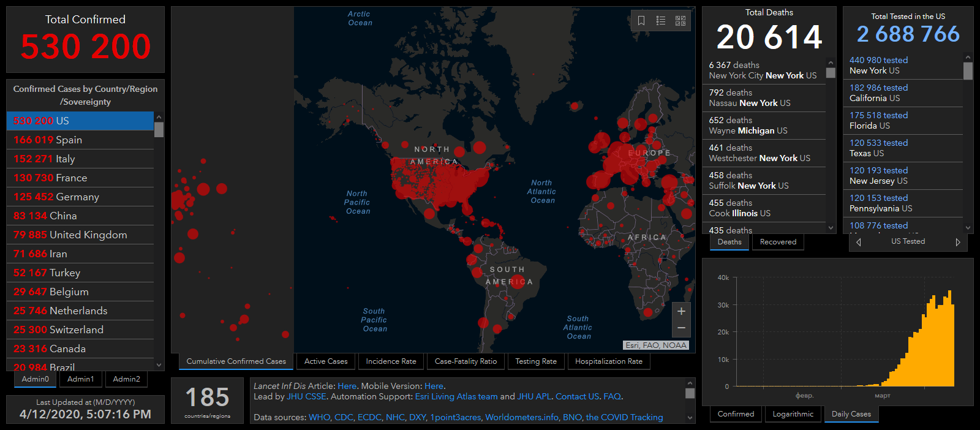Open the Lancet article 'Here' link
The image size is (980, 430).
tap(347, 386)
